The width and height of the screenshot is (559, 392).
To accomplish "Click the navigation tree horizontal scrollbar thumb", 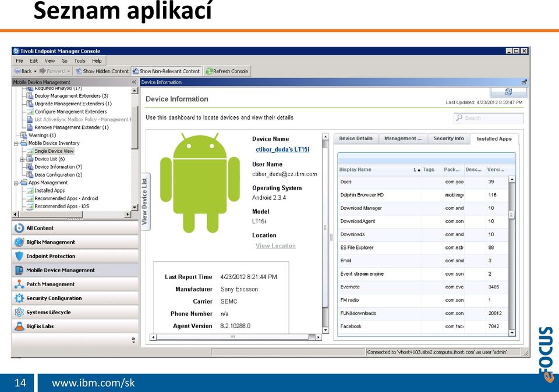I will pyautogui.click(x=51, y=215).
